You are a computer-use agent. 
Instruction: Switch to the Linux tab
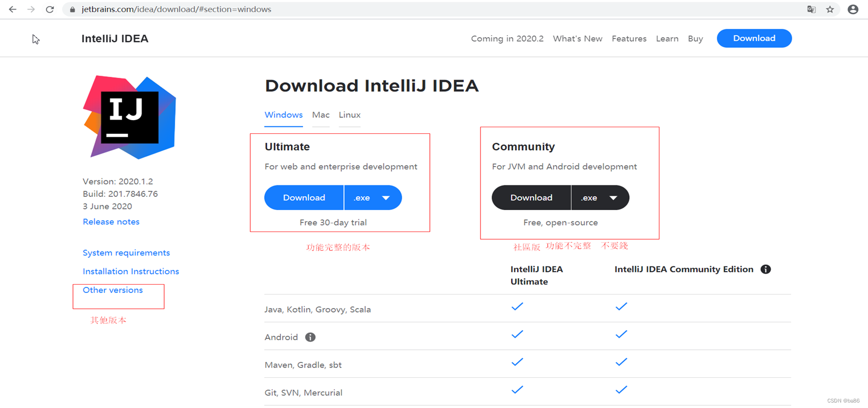(350, 115)
